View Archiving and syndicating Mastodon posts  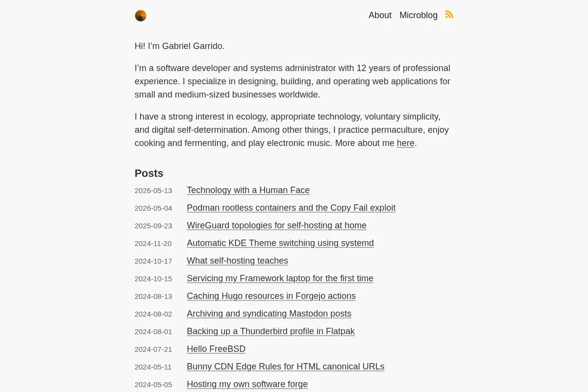pos(269,314)
